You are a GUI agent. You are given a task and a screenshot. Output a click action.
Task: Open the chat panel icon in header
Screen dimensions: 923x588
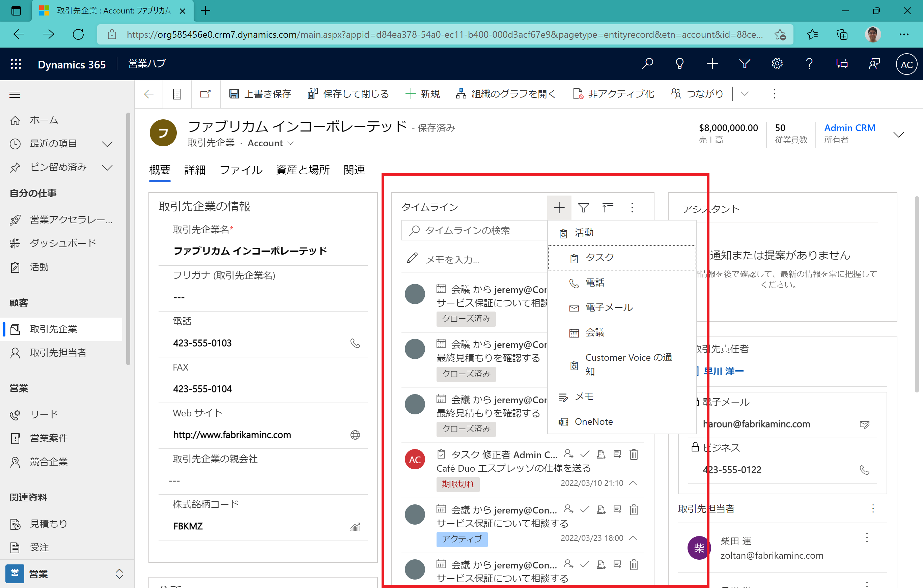point(842,64)
